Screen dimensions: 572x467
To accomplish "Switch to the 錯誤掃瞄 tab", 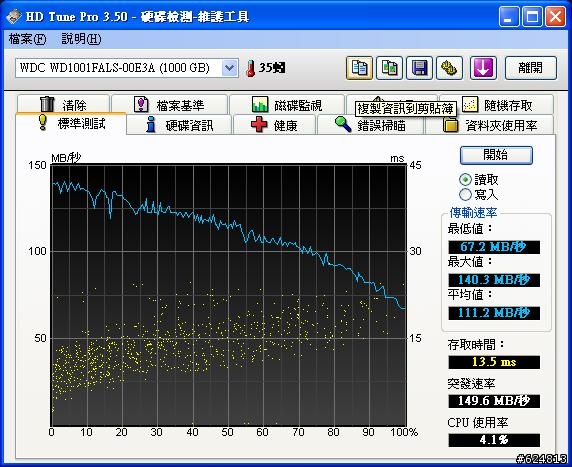I will pyautogui.click(x=370, y=125).
